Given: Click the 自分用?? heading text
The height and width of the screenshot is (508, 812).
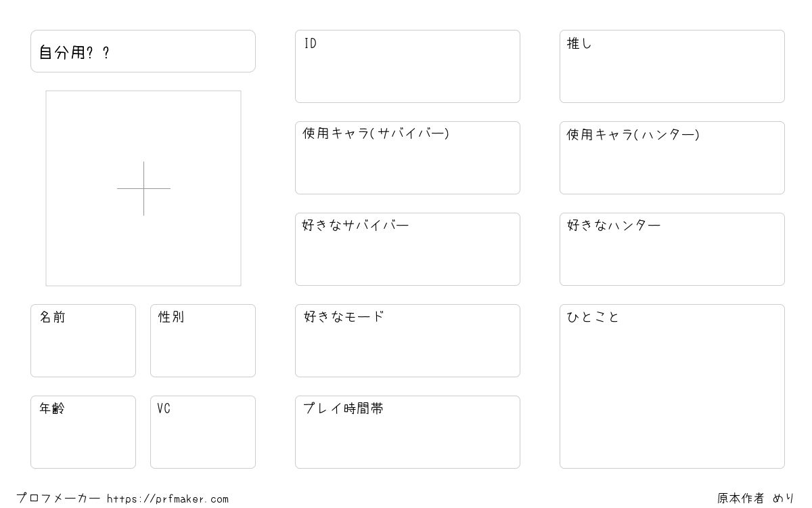Looking at the screenshot, I should [x=74, y=53].
